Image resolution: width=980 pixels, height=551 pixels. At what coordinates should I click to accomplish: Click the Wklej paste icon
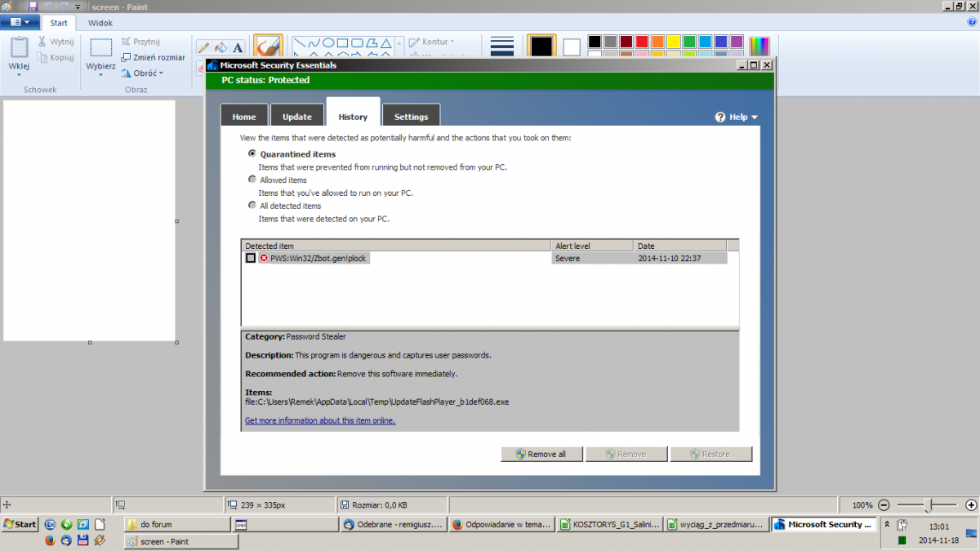[x=19, y=47]
